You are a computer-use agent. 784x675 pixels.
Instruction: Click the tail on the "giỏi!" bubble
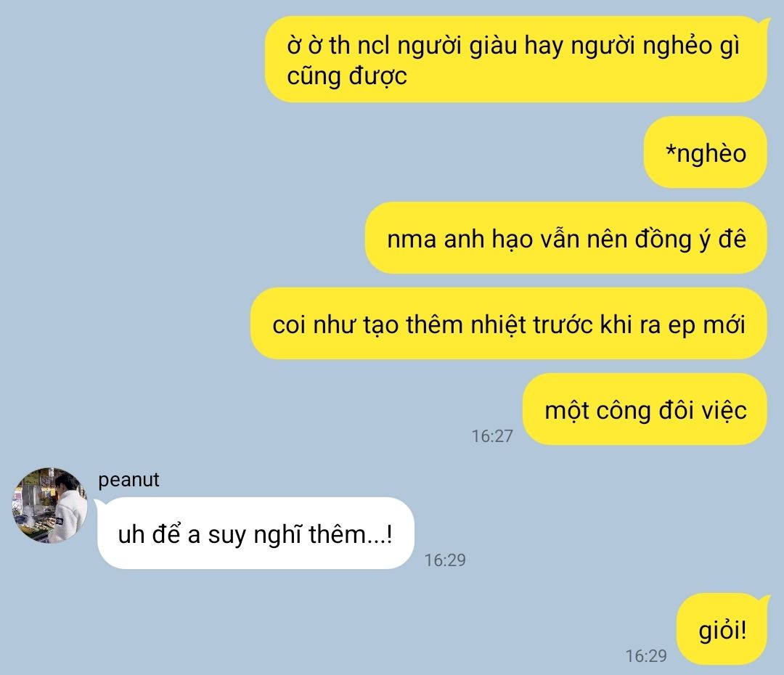(x=764, y=599)
